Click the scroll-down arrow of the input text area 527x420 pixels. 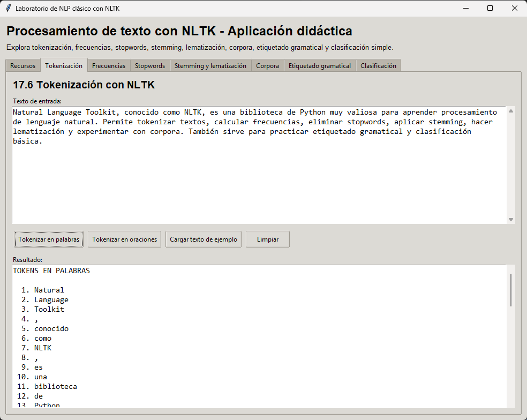[511, 218]
